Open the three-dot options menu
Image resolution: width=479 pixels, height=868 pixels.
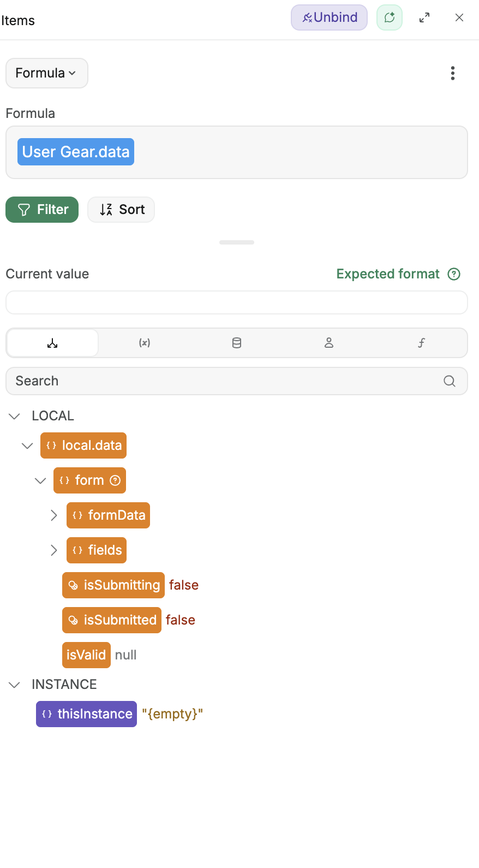coord(452,73)
